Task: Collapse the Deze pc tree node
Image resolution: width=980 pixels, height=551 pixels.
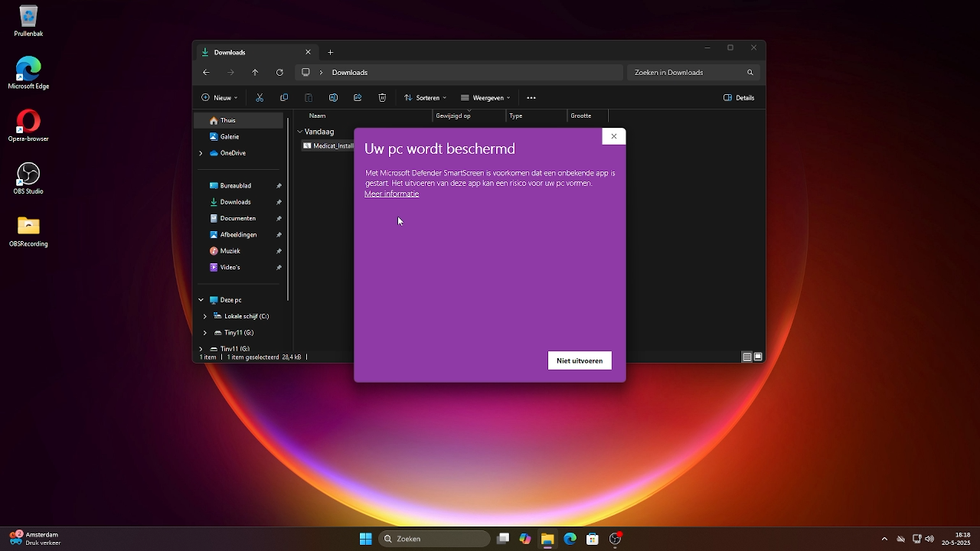Action: pos(201,300)
